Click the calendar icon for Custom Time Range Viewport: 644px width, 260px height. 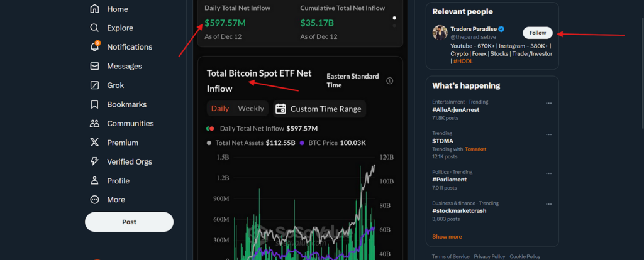[280, 109]
